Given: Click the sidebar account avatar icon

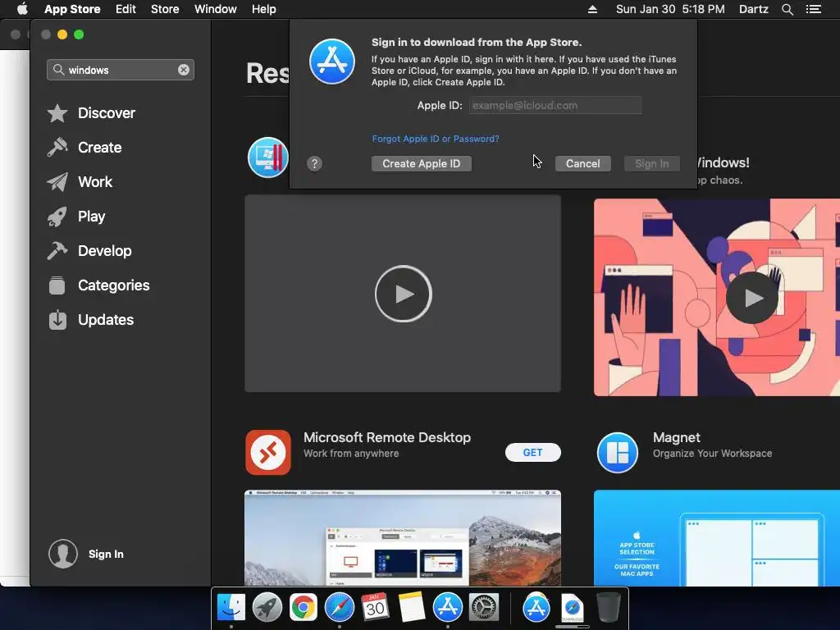Looking at the screenshot, I should [x=63, y=554].
